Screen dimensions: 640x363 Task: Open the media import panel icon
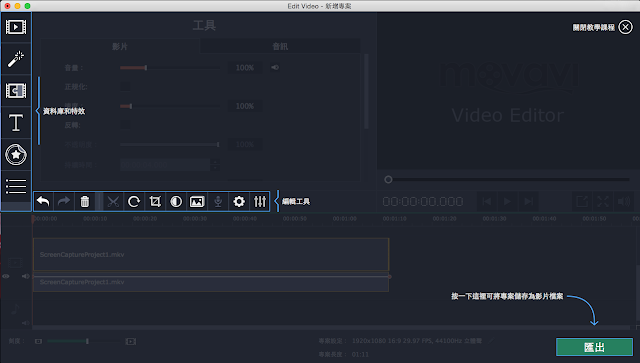coord(16,27)
